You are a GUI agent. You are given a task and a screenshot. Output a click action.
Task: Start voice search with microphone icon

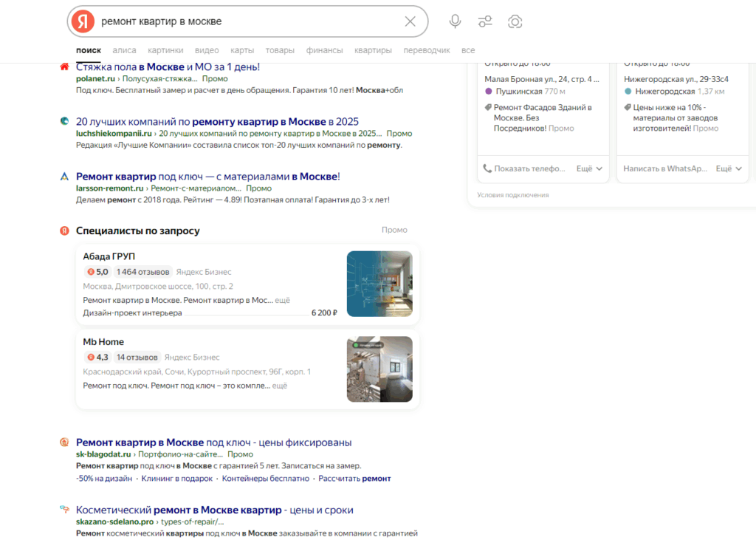[x=455, y=21]
